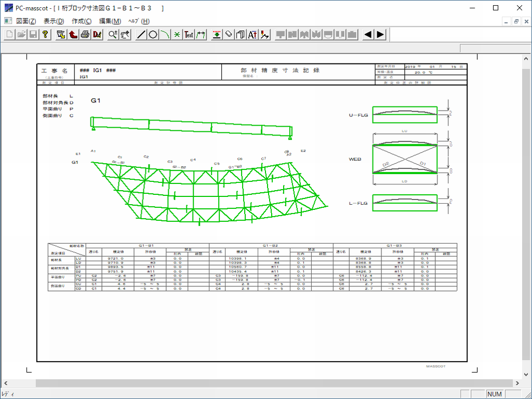Select the Dimension line tool
This screenshot has height=399, width=532.
point(201,35)
